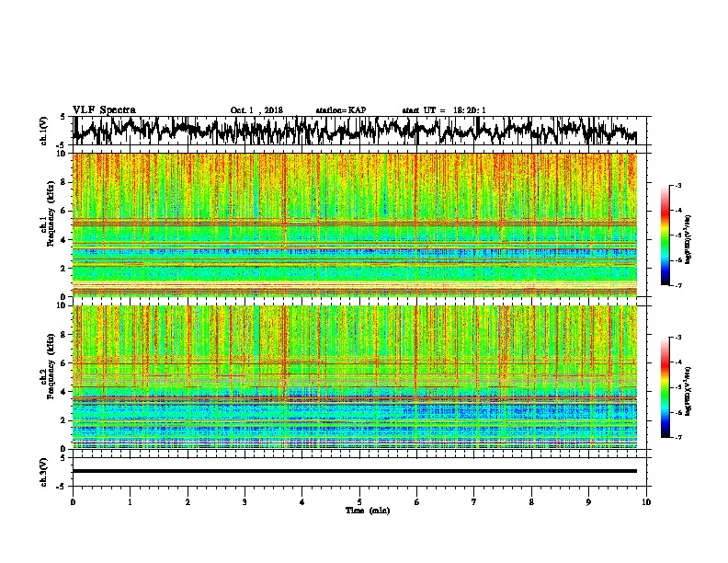Image resolution: width=728 pixels, height=563 pixels.
Task: Click the ch.1 voltage waveform trace
Action: tap(354, 131)
